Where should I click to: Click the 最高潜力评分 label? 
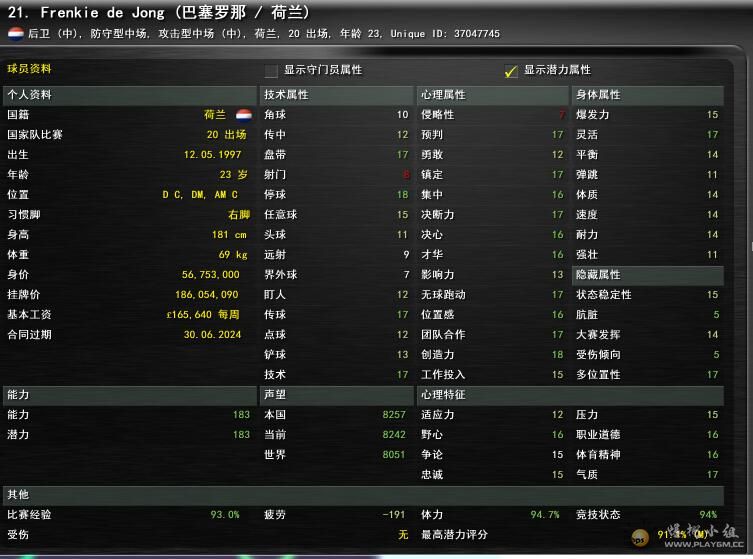454,535
